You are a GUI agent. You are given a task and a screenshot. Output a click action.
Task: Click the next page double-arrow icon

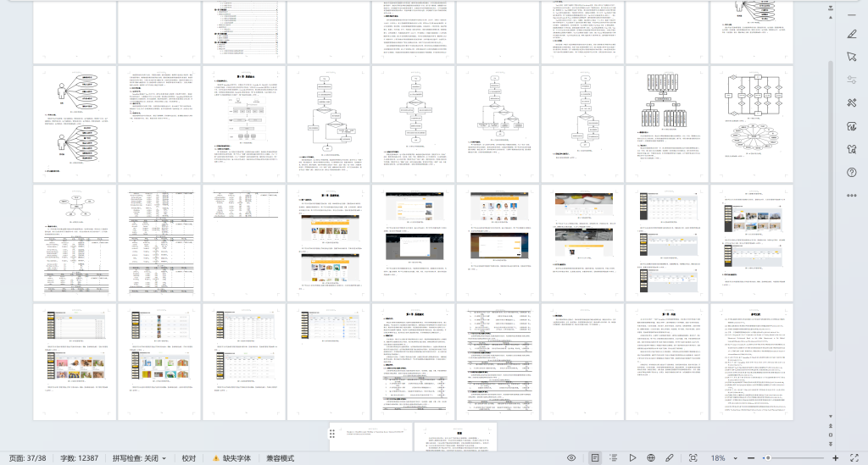tap(831, 444)
